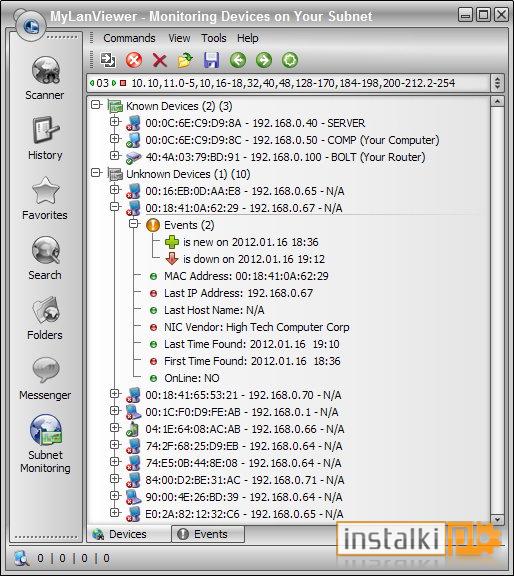Collapse the Events (2) node
This screenshot has height=576, width=514.
(x=134, y=223)
